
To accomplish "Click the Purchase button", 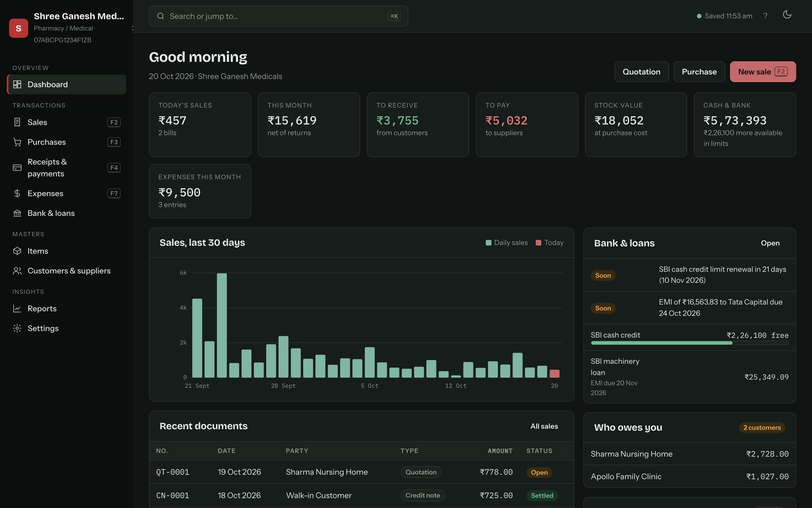I will pos(699,72).
